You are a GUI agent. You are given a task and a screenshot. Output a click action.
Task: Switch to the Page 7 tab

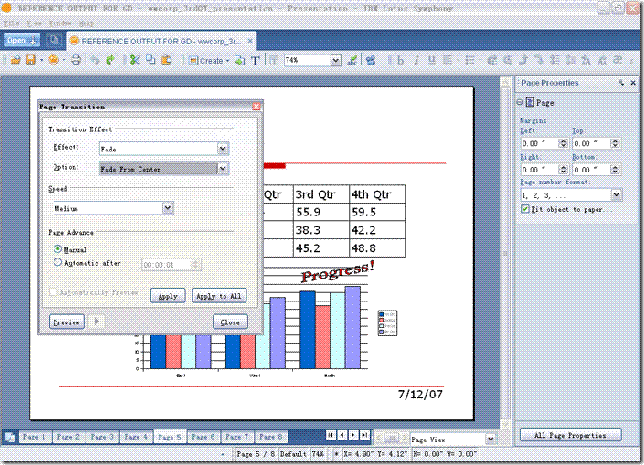237,437
